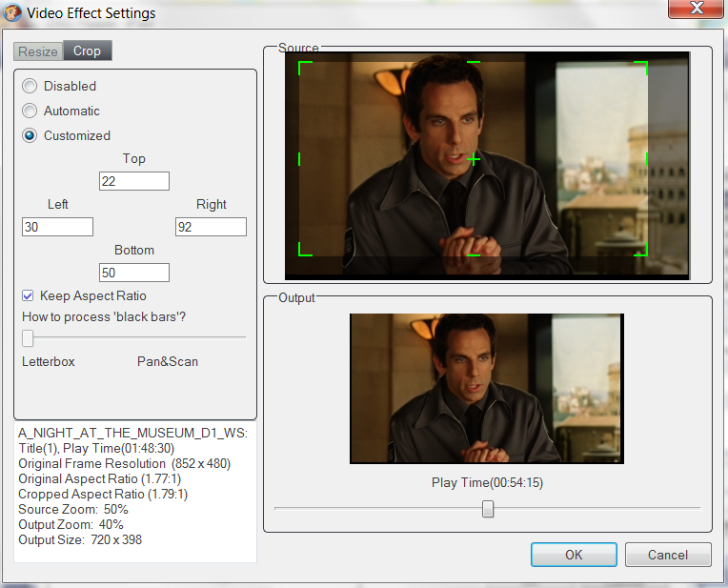Click the Play Time seek slider thumb
This screenshot has width=728, height=588.
click(x=488, y=509)
